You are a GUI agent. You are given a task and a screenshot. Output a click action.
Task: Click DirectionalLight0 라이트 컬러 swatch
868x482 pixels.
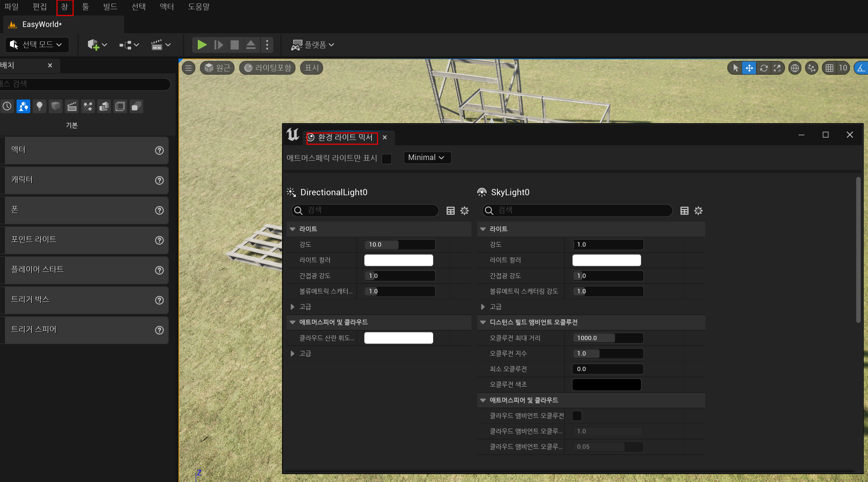(398, 260)
